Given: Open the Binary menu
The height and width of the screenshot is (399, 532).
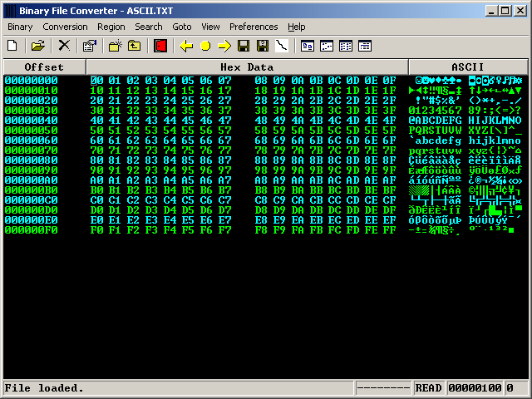Looking at the screenshot, I should pyautogui.click(x=20, y=27).
